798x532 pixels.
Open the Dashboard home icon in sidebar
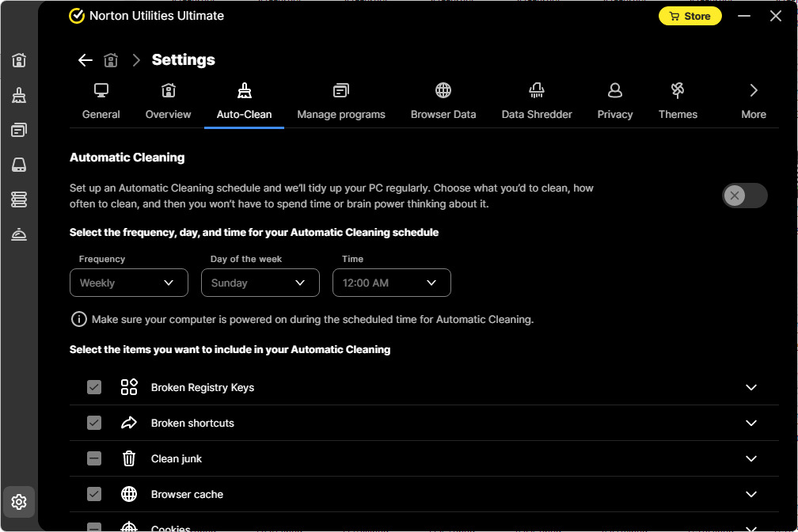coord(18,59)
